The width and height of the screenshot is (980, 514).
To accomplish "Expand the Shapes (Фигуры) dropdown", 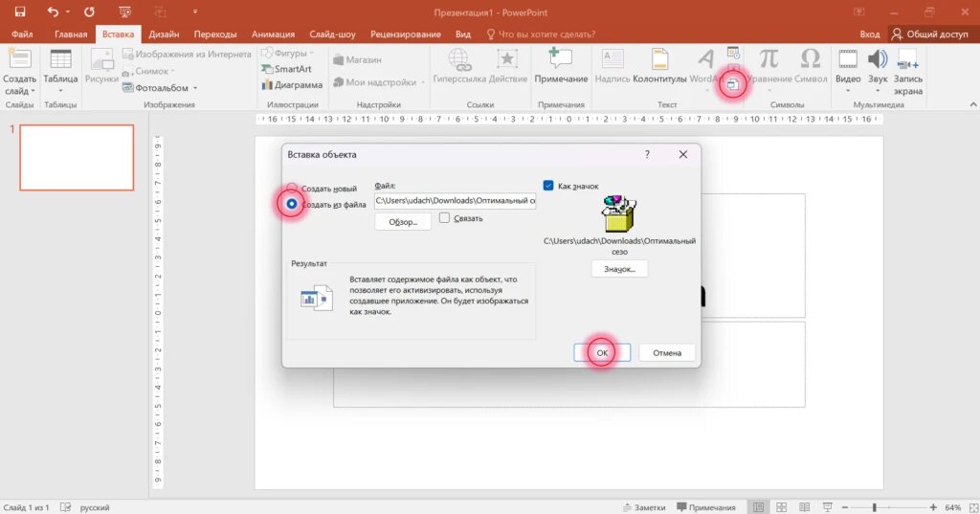I will (x=311, y=54).
